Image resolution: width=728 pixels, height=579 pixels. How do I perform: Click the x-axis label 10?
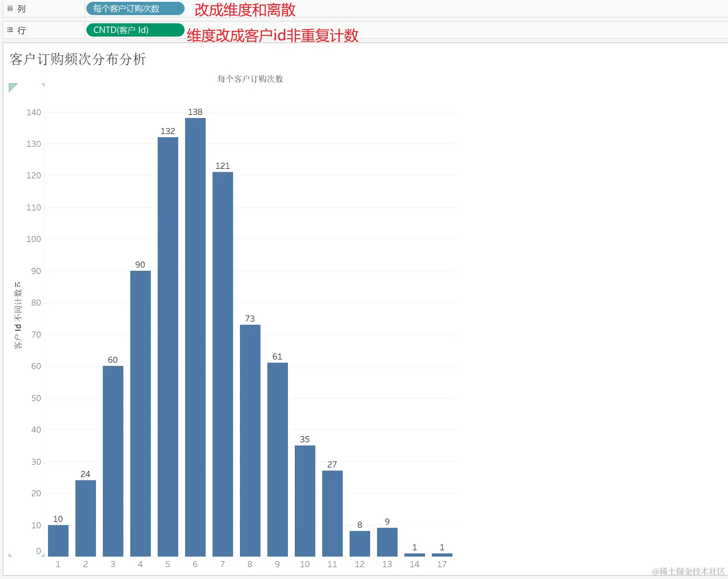click(305, 564)
